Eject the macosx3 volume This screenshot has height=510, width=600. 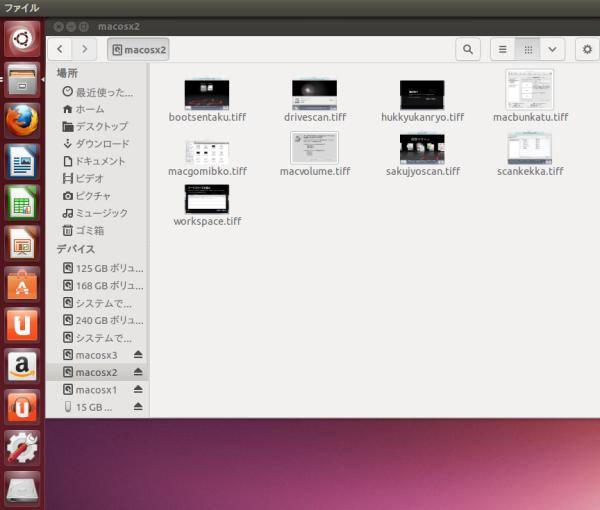(x=138, y=355)
